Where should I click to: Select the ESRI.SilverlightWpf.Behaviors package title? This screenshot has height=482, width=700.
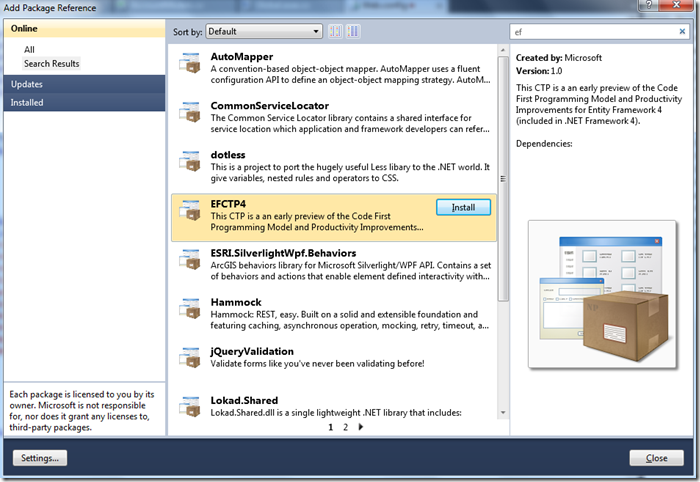[x=283, y=253]
